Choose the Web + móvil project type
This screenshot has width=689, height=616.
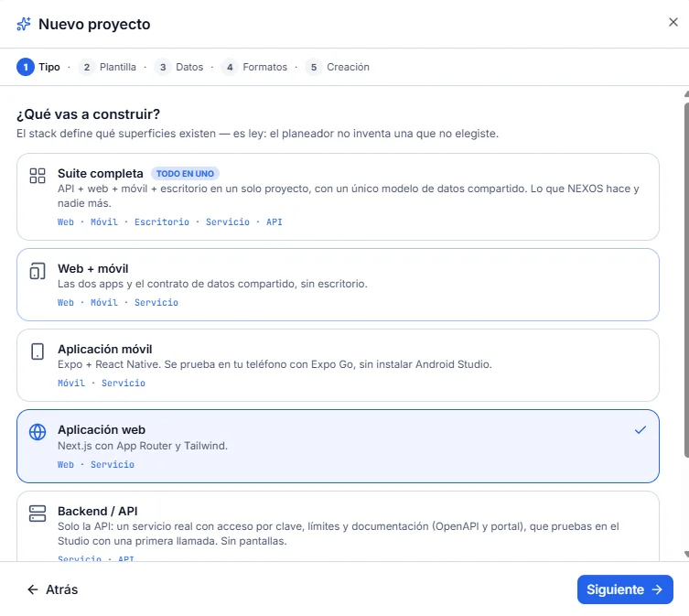[338, 285]
